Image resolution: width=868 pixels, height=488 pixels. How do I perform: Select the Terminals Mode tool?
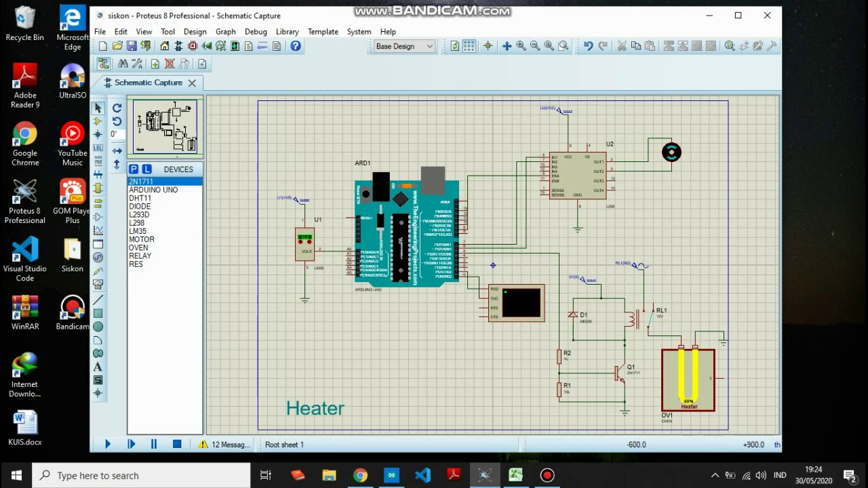click(x=98, y=203)
